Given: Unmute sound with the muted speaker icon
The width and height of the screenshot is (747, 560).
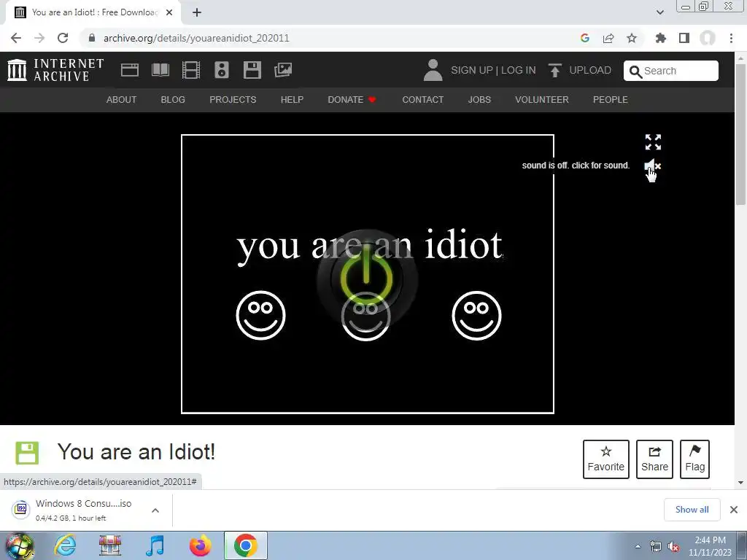Looking at the screenshot, I should [653, 166].
